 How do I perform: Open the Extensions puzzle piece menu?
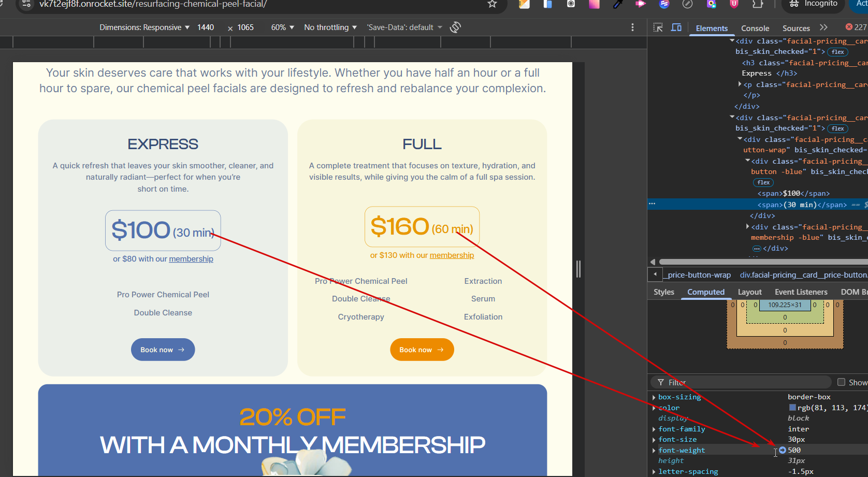point(757,4)
